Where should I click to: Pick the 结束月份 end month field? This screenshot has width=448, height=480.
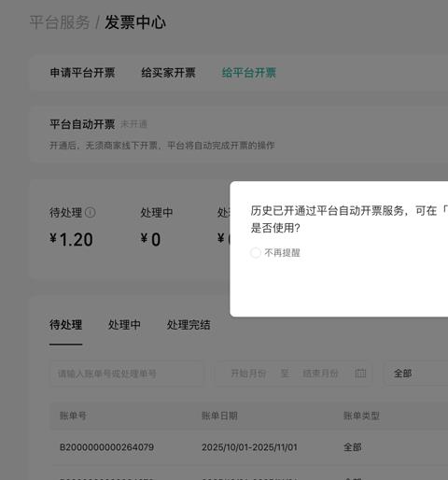pyautogui.click(x=320, y=374)
